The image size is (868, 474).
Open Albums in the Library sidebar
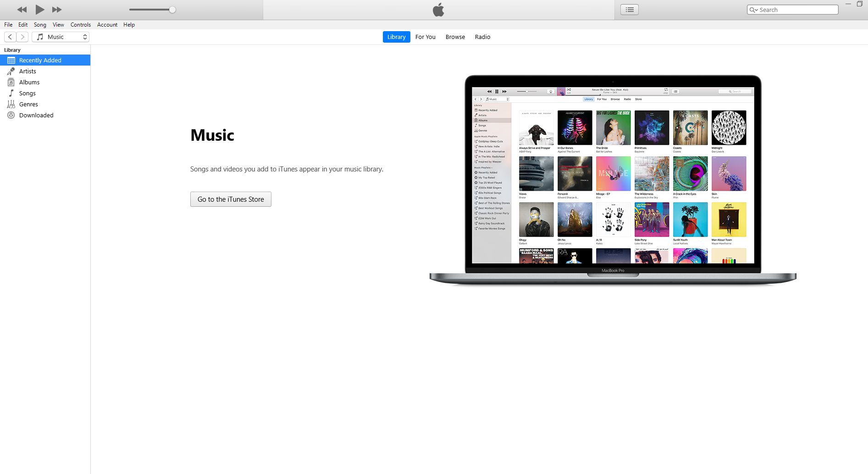click(x=29, y=83)
